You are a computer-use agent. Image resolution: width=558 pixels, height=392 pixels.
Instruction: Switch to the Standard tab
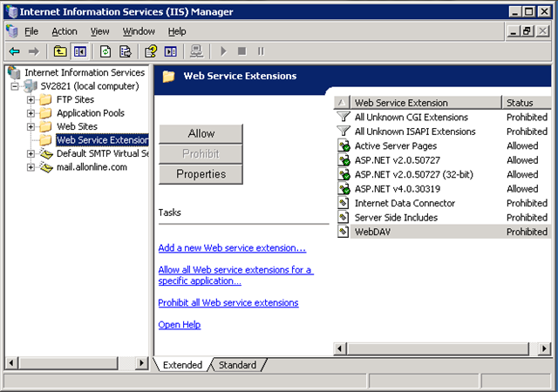pos(236,365)
